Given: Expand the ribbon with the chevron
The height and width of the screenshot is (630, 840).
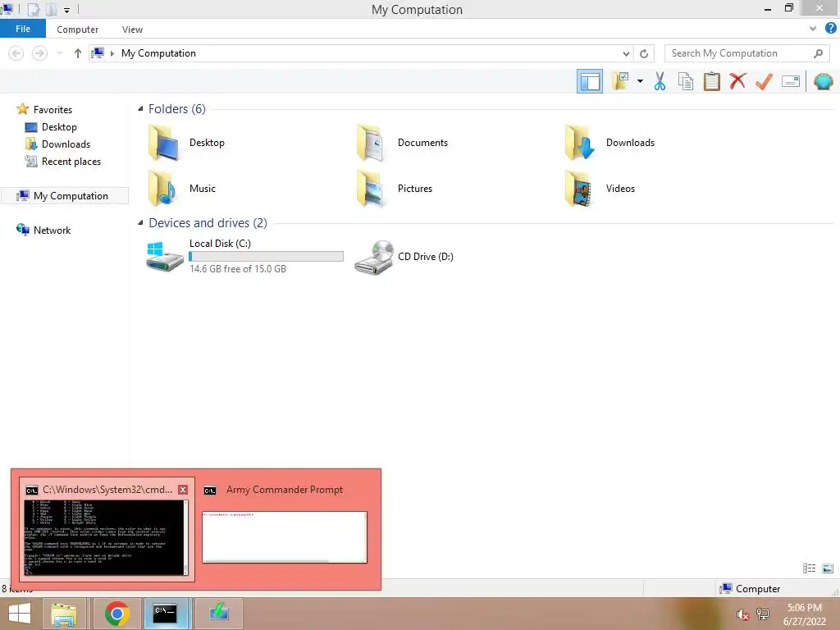Looking at the screenshot, I should tap(813, 29).
